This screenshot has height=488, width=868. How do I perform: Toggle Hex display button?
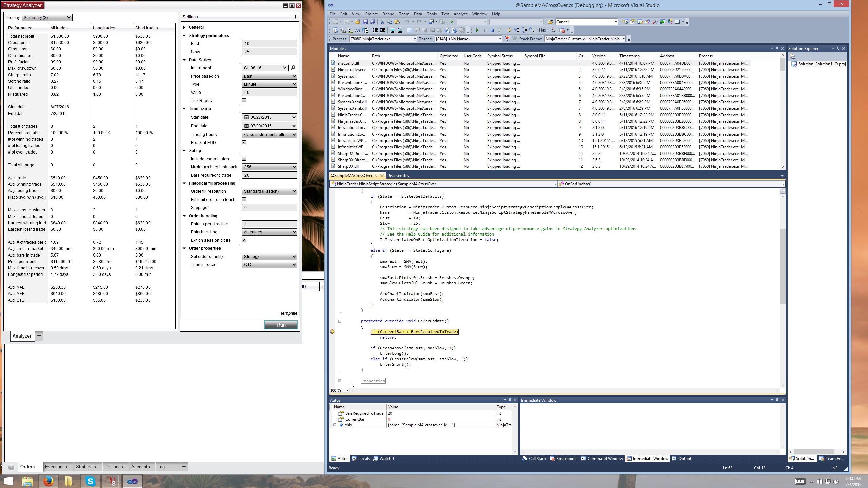(x=542, y=30)
